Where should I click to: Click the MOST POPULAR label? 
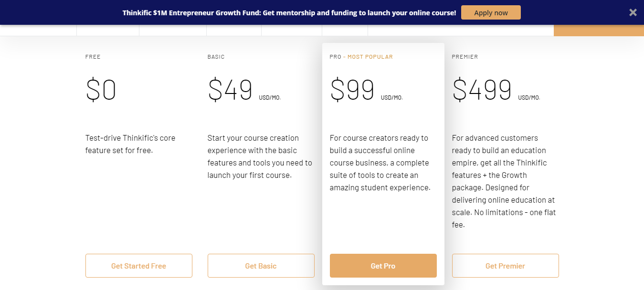click(x=370, y=57)
